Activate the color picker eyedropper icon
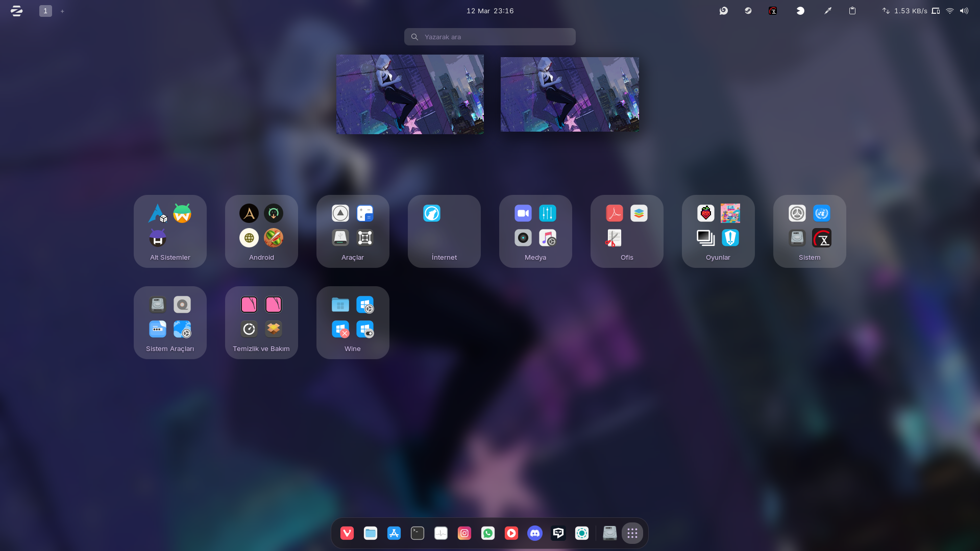Viewport: 980px width, 551px height. pyautogui.click(x=828, y=11)
